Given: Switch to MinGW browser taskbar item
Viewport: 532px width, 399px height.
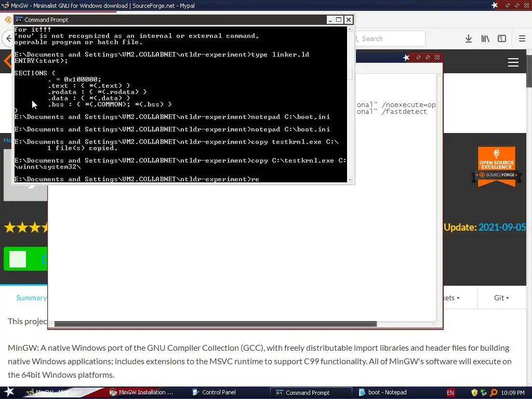Looking at the screenshot, I should [x=59, y=392].
